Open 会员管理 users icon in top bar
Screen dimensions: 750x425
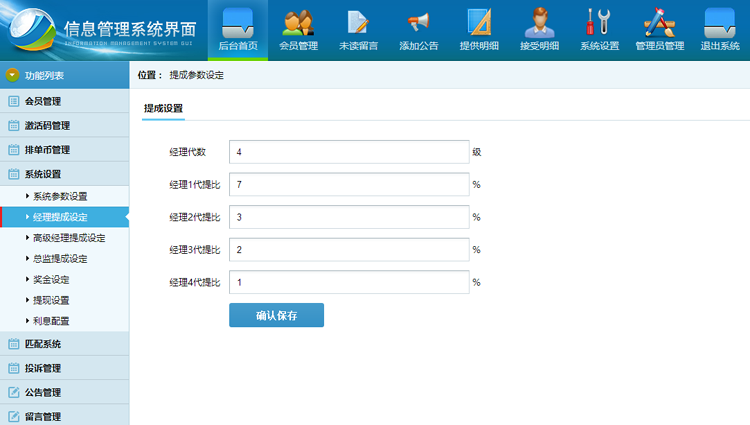298,23
